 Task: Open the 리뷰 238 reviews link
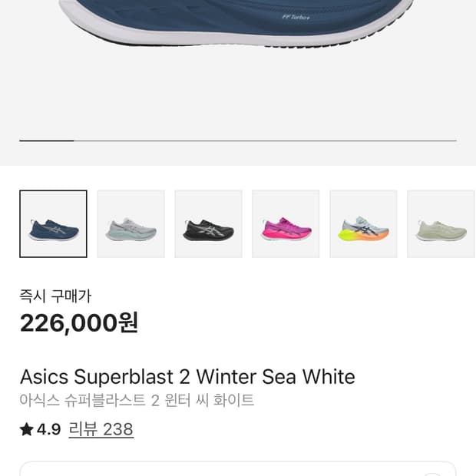tap(101, 429)
